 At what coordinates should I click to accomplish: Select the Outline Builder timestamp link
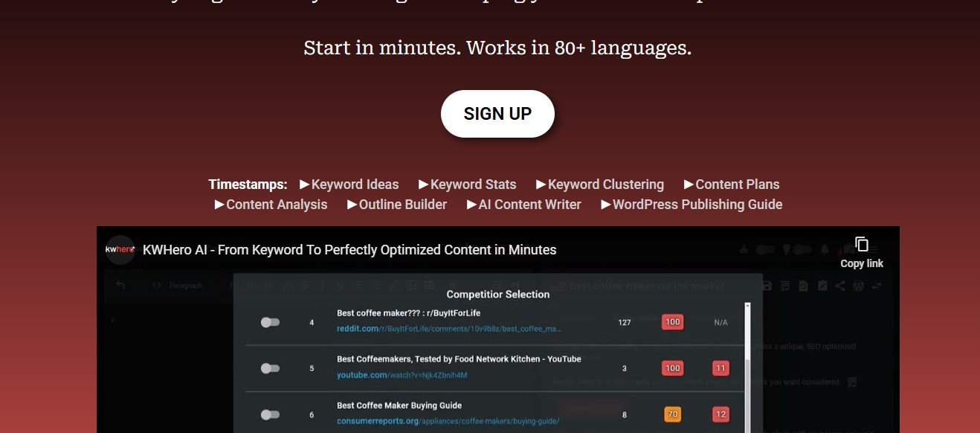coord(402,205)
